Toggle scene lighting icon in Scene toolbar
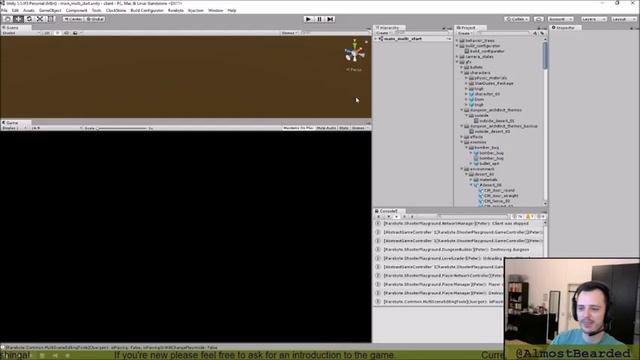Screen dimensions: 640x360 click(x=57, y=33)
